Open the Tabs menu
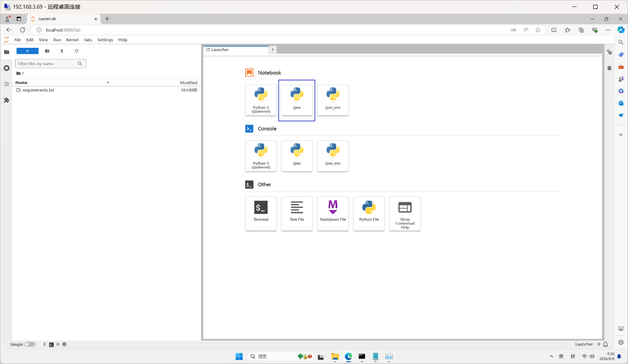Screen dimensions: 628x364 88,40
